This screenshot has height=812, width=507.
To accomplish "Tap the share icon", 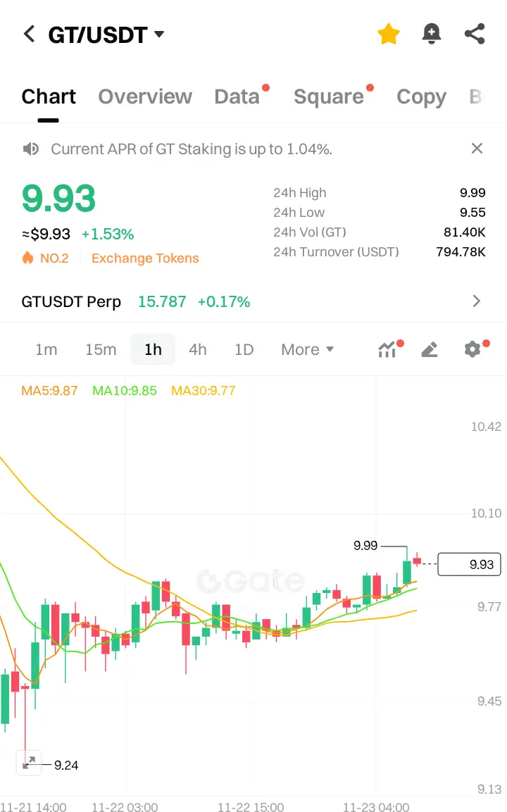I will pos(475,35).
